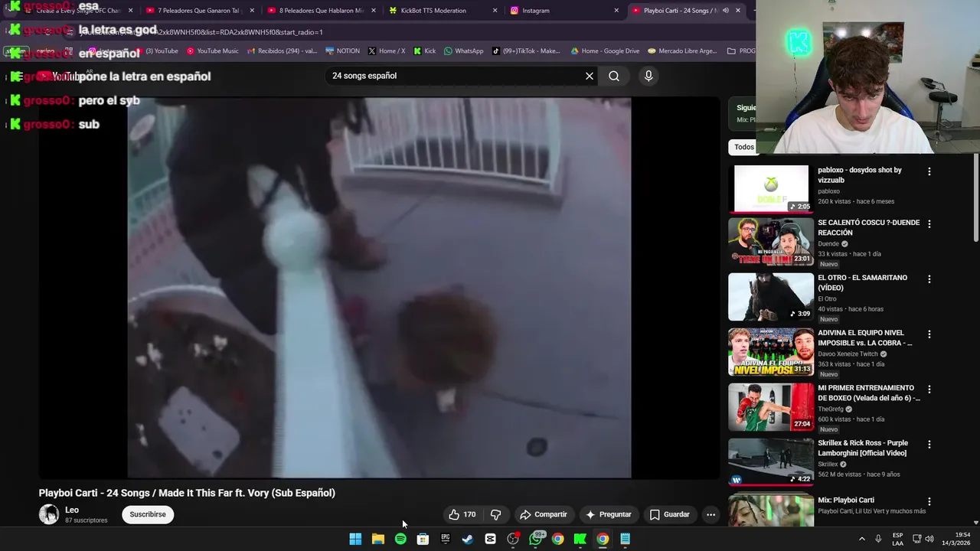Open options for ADIVINA EL EQUIPO video
The image size is (980, 551).
tap(929, 334)
